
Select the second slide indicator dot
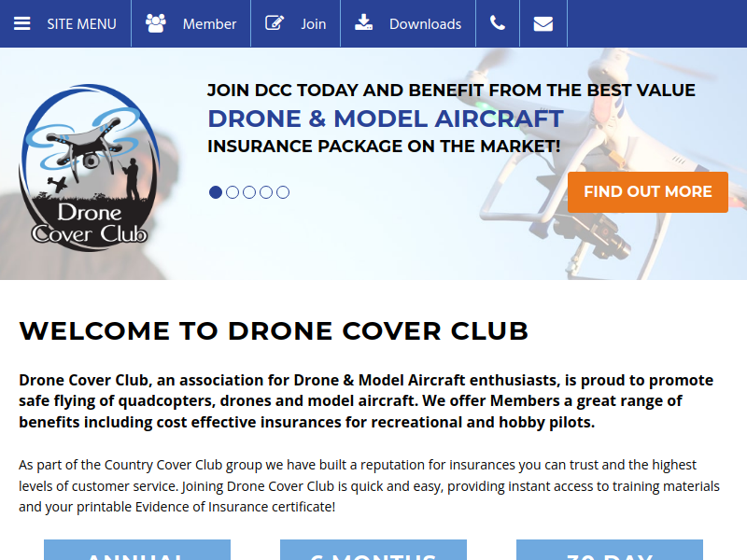233,192
